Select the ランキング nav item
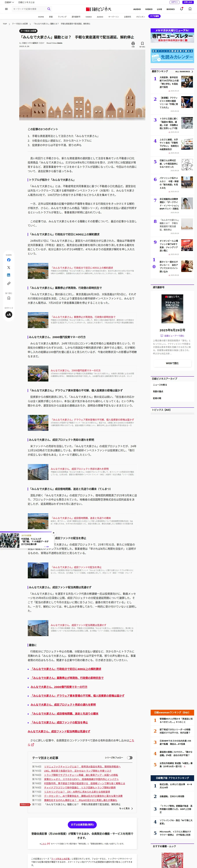Viewport: 197px width, 868px height. (x=62, y=16)
